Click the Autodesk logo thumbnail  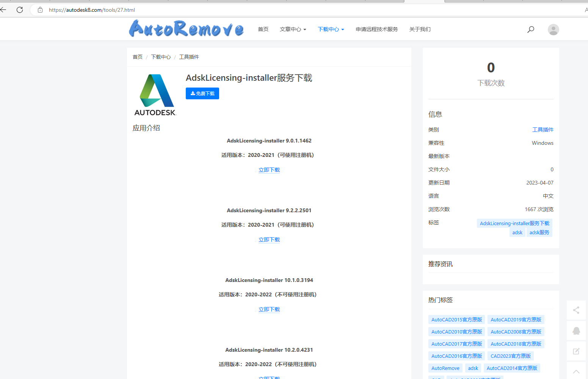(155, 95)
